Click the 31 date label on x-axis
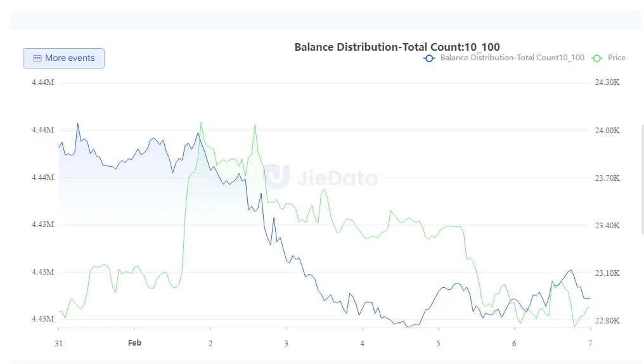Image resolution: width=644 pixels, height=364 pixels. click(x=59, y=344)
